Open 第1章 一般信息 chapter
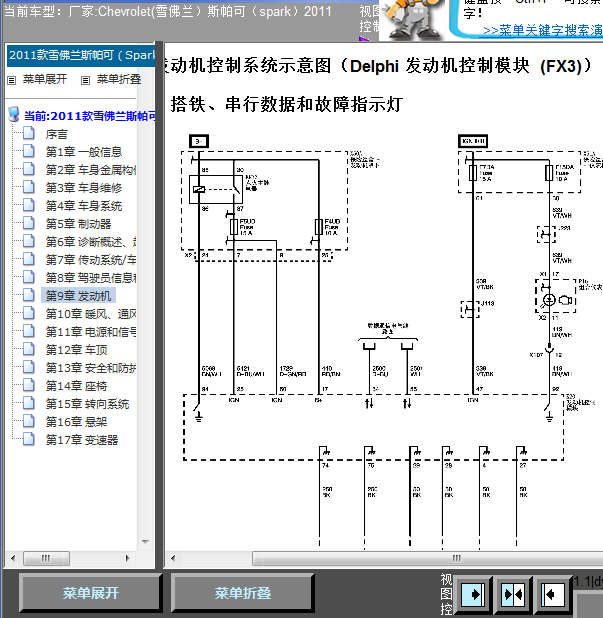 click(x=84, y=152)
